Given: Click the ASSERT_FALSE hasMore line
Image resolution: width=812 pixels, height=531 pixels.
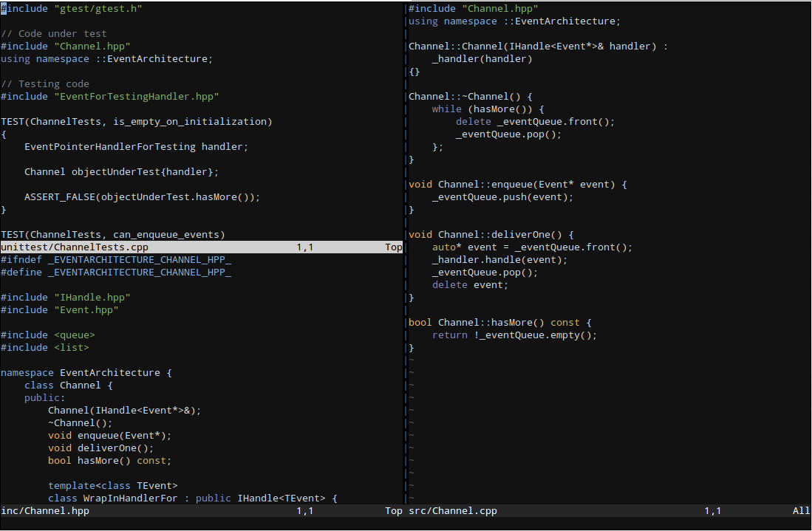Looking at the screenshot, I should pyautogui.click(x=143, y=196).
